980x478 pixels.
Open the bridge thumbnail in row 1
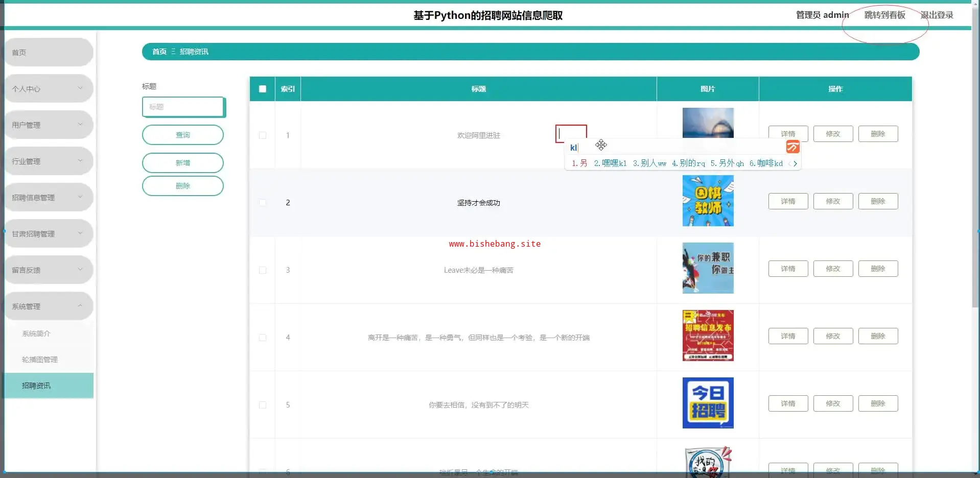click(x=708, y=123)
